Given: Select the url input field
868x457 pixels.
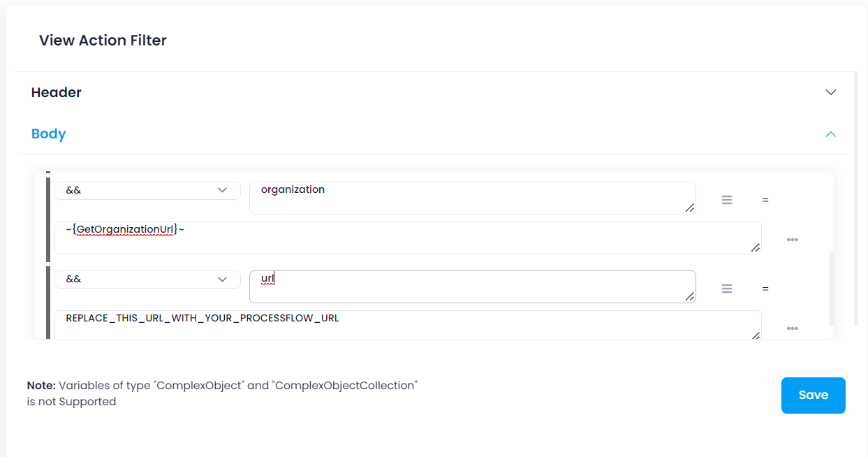Looking at the screenshot, I should click(472, 286).
